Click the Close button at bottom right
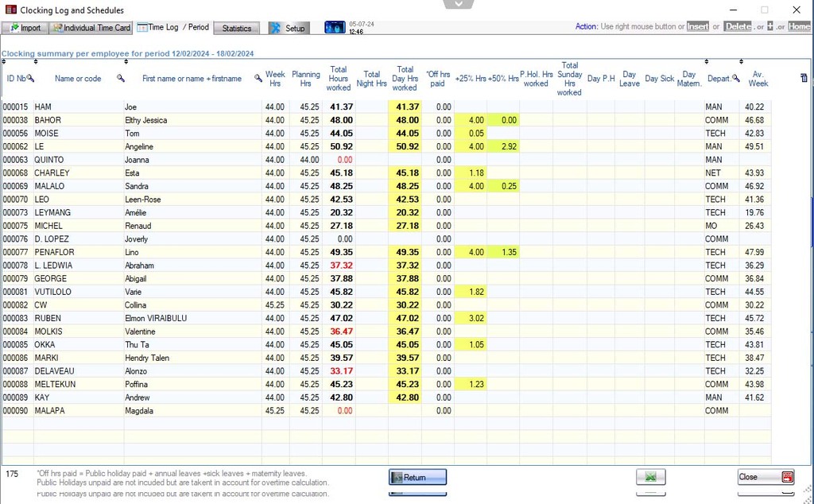The width and height of the screenshot is (814, 504). 766,477
